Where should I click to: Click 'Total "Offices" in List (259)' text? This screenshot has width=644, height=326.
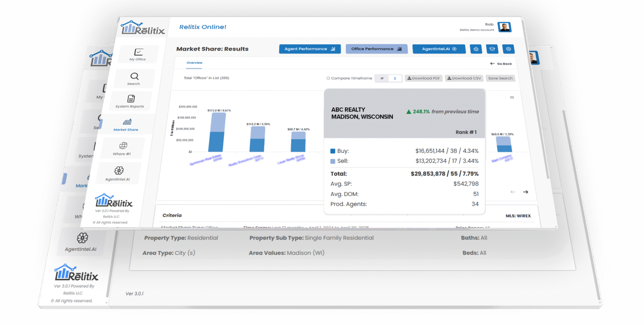[206, 78]
